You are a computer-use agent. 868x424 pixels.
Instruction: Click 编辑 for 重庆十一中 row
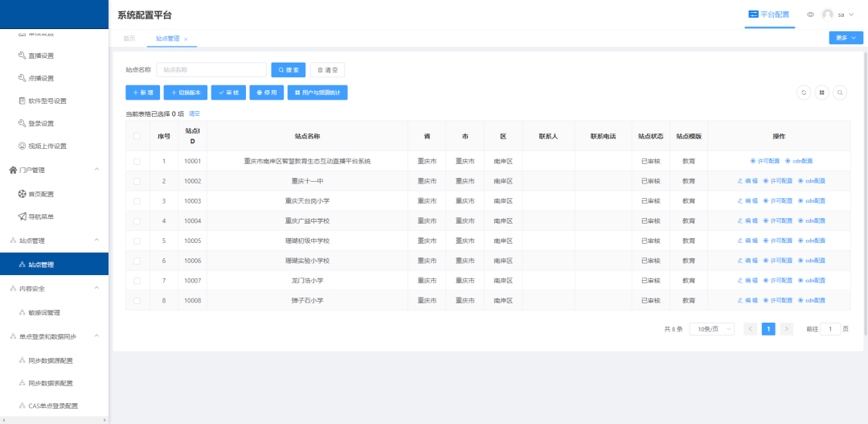[747, 181]
